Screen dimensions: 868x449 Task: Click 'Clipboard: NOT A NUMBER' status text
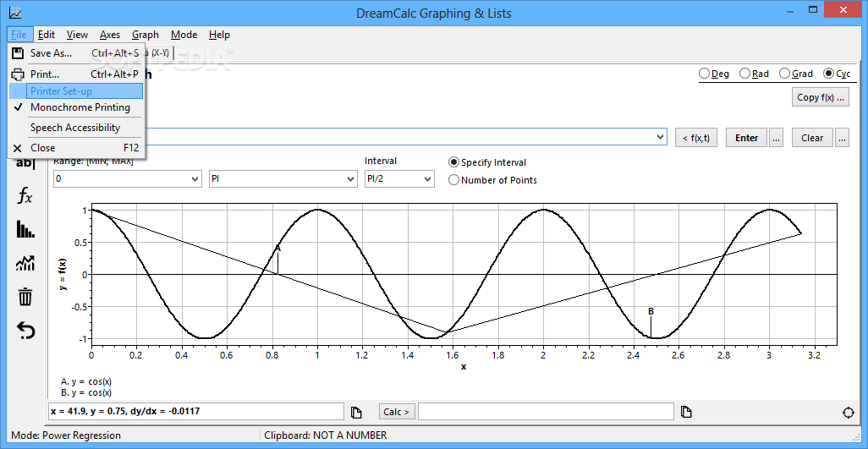tap(326, 435)
